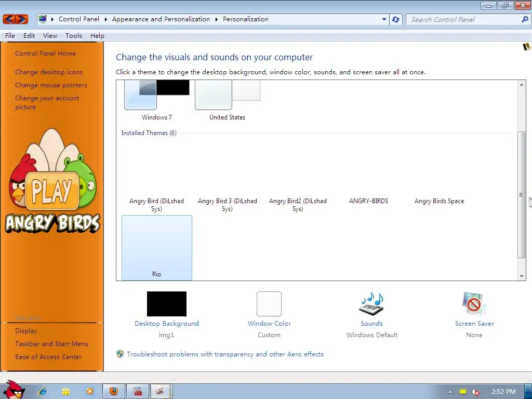Expand the address bar history dropdown

pyautogui.click(x=384, y=19)
